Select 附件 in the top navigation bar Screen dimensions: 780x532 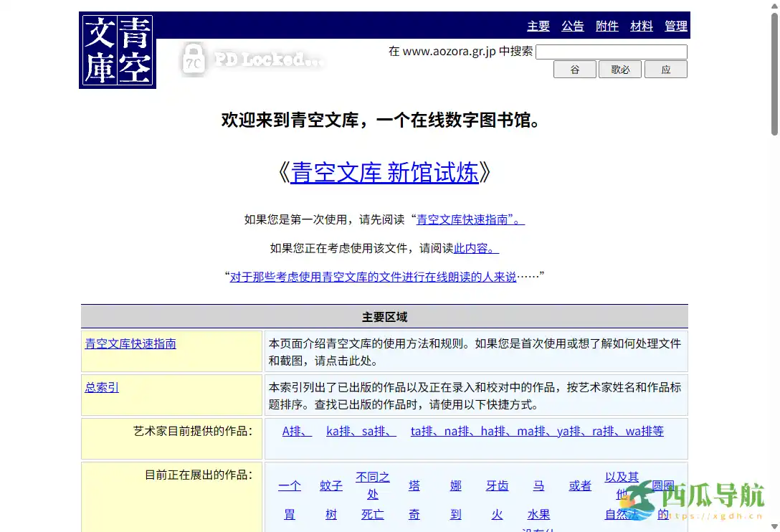pos(607,26)
